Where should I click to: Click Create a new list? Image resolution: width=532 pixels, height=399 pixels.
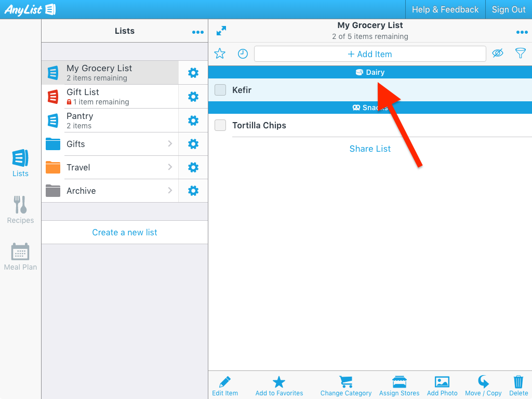pos(125,232)
